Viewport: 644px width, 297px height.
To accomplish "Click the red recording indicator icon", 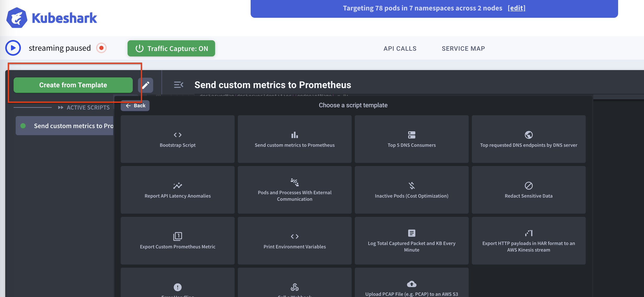I will pos(101,48).
